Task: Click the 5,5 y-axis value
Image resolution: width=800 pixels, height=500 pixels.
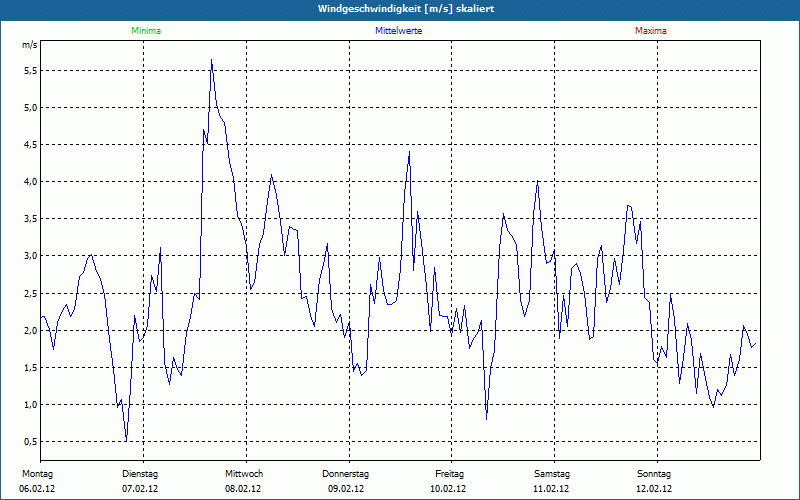Action: (30, 70)
